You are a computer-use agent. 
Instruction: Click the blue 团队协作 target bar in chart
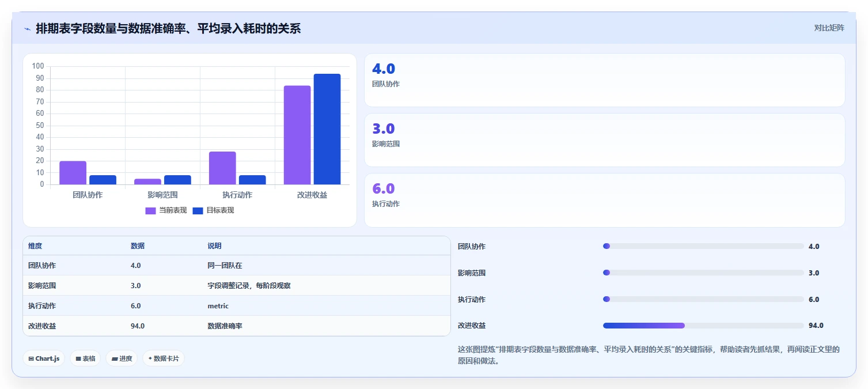(x=103, y=180)
